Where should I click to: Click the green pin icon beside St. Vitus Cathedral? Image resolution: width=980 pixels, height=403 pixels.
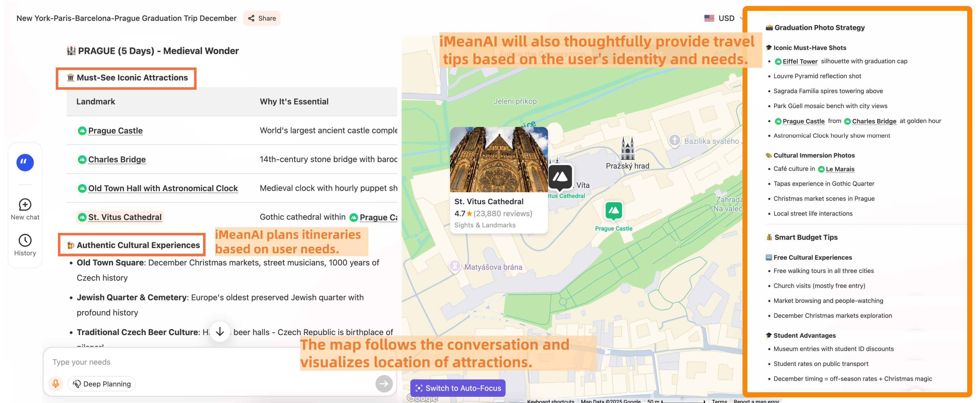(82, 217)
